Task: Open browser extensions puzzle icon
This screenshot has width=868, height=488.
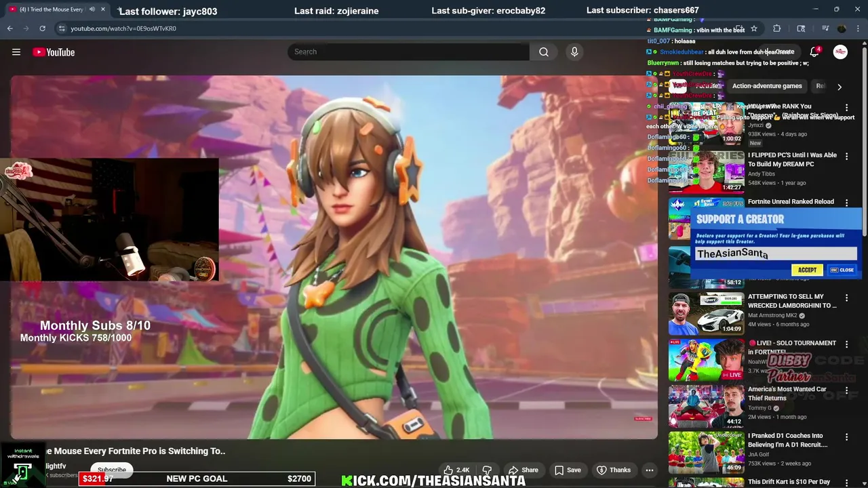Action: point(777,28)
